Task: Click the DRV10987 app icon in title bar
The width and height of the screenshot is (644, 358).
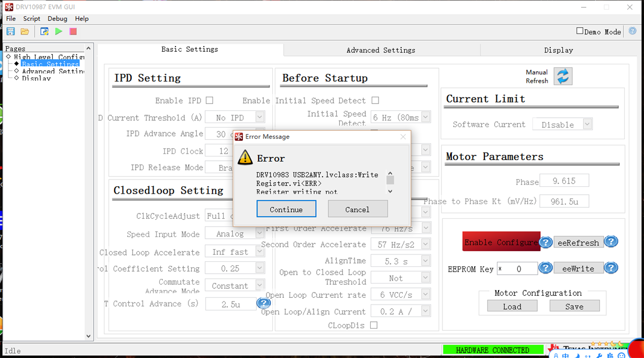Action: (x=9, y=7)
